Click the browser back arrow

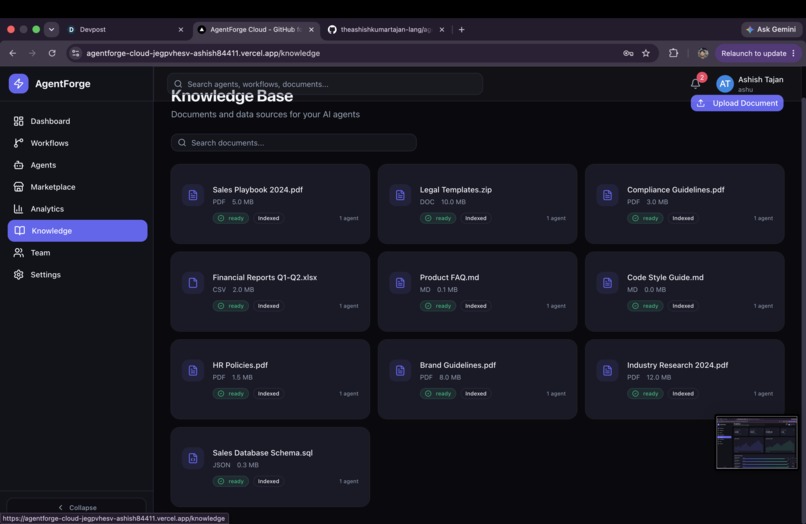(13, 53)
